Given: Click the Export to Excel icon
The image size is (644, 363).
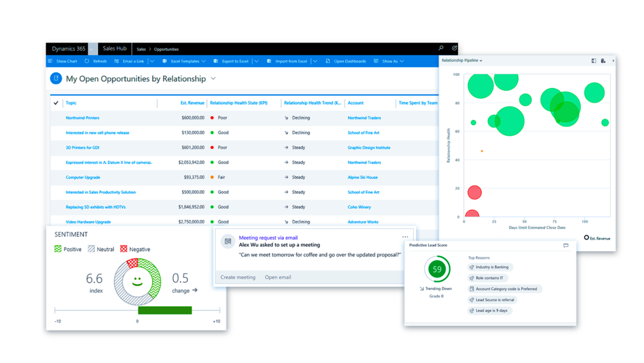Looking at the screenshot, I should point(216,61).
